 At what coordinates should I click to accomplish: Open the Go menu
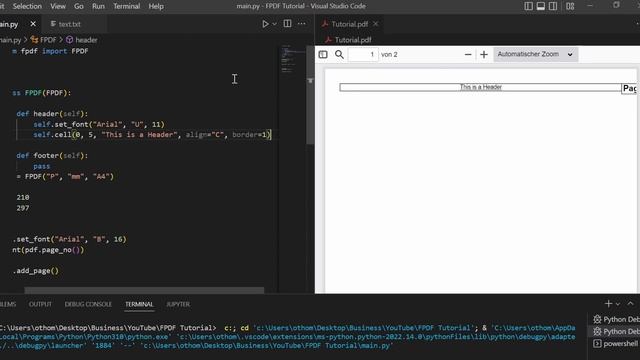point(79,6)
